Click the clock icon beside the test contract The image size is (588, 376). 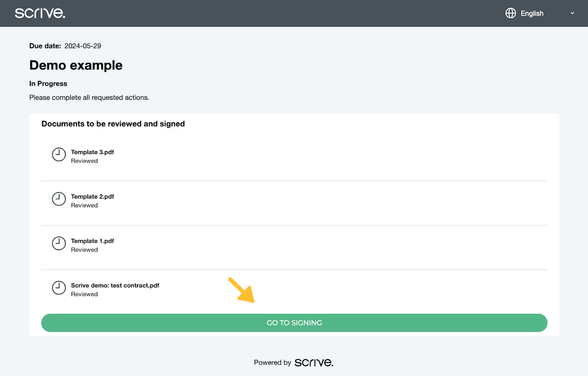tap(59, 288)
